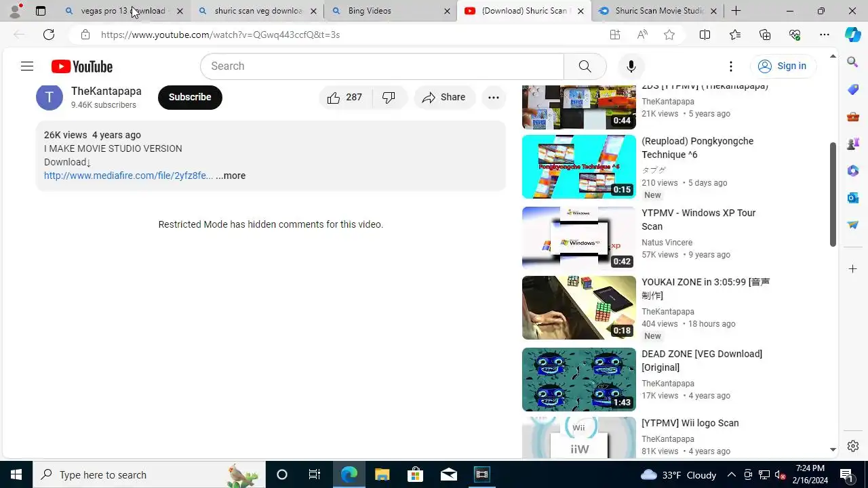The image size is (868, 488).
Task: Open sidebar settings gear icon
Action: tap(853, 446)
